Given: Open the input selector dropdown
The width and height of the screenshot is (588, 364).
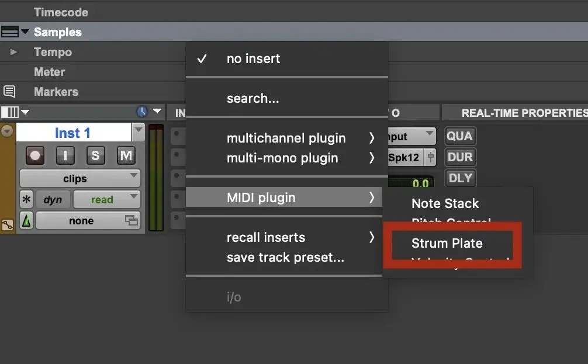Looking at the screenshot, I should [x=411, y=136].
